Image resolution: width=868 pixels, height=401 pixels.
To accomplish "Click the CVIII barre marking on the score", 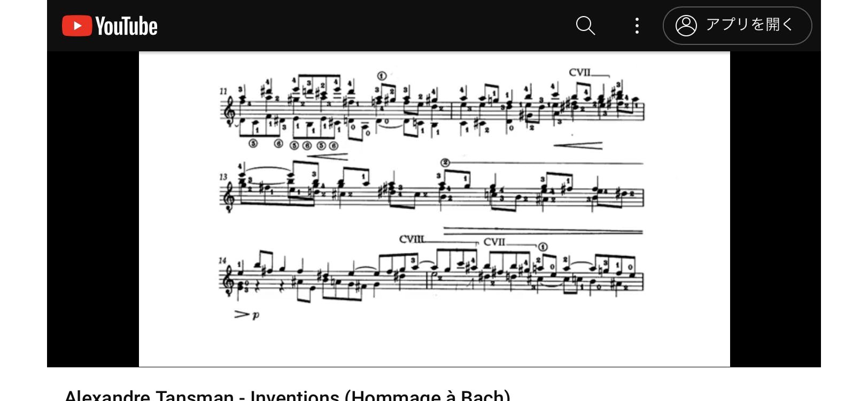I will [412, 239].
